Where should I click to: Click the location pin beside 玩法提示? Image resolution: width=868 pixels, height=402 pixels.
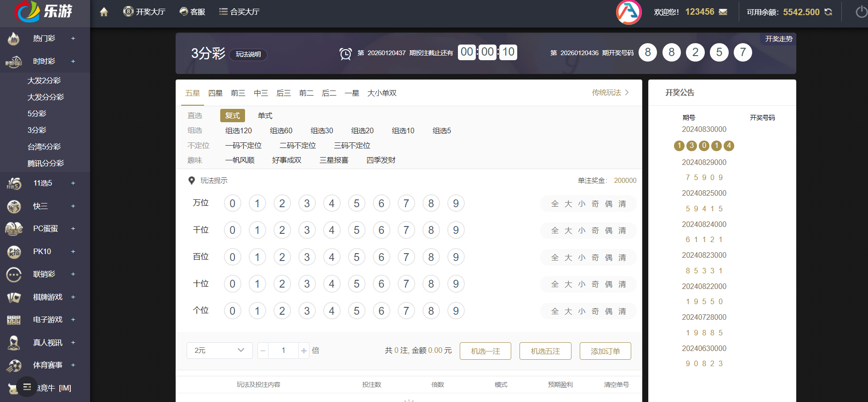(192, 181)
